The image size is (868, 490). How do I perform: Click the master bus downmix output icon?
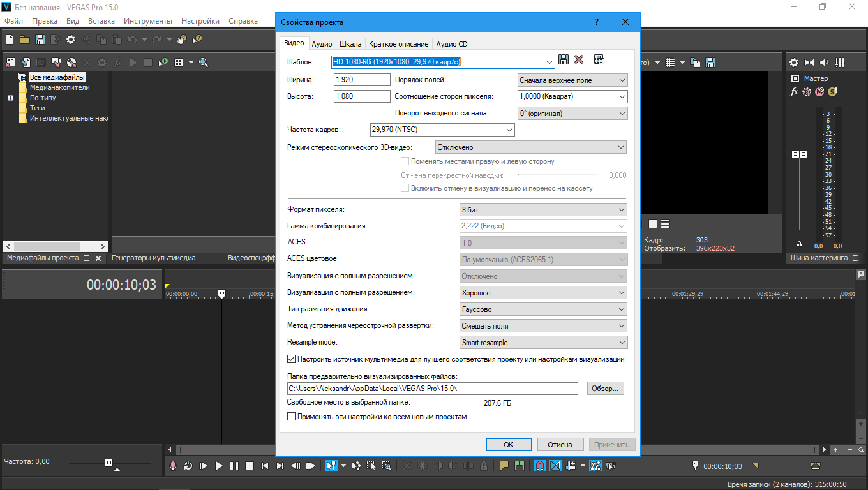click(x=809, y=63)
